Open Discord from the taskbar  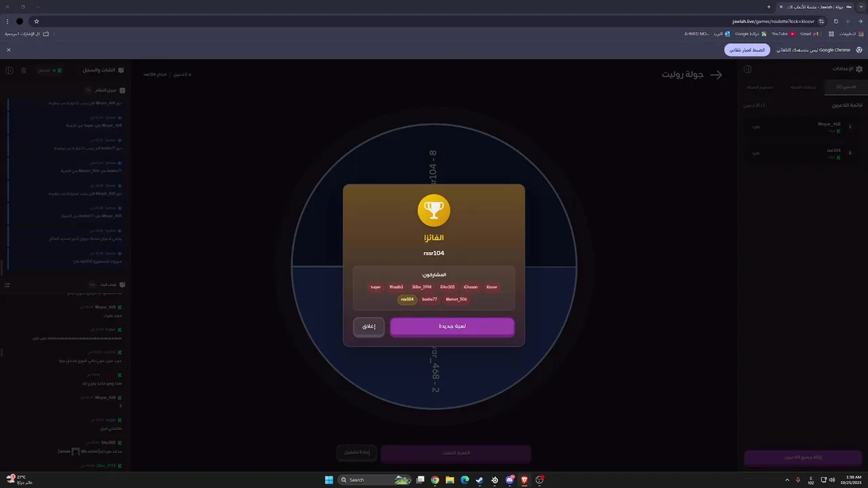pyautogui.click(x=510, y=480)
